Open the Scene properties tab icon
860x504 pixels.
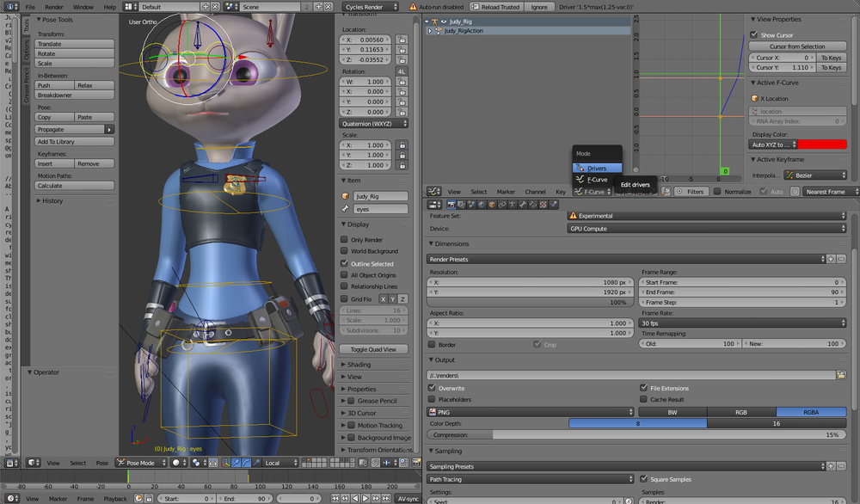[x=471, y=205]
